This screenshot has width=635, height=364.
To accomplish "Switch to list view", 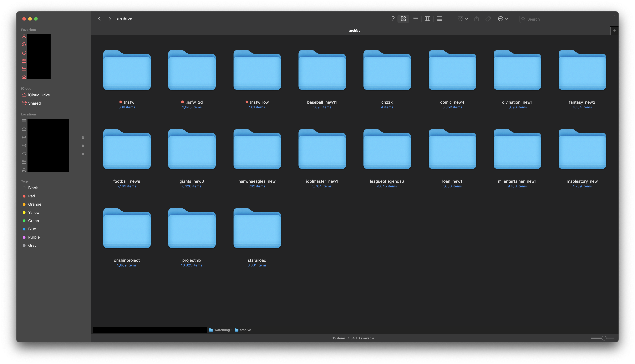I will pos(415,19).
